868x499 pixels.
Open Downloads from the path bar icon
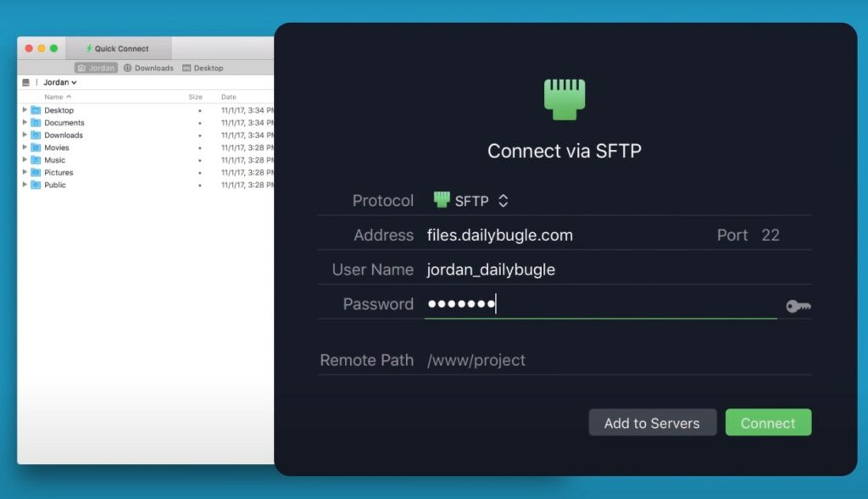coord(128,68)
